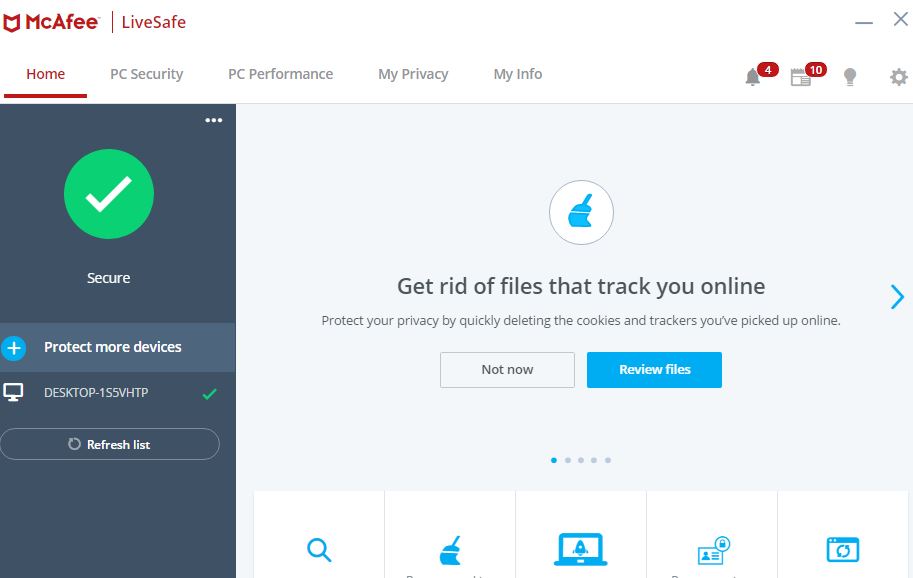Viewport: 913px width, 578px height.
Task: Click the Refresh list button
Action: [110, 444]
